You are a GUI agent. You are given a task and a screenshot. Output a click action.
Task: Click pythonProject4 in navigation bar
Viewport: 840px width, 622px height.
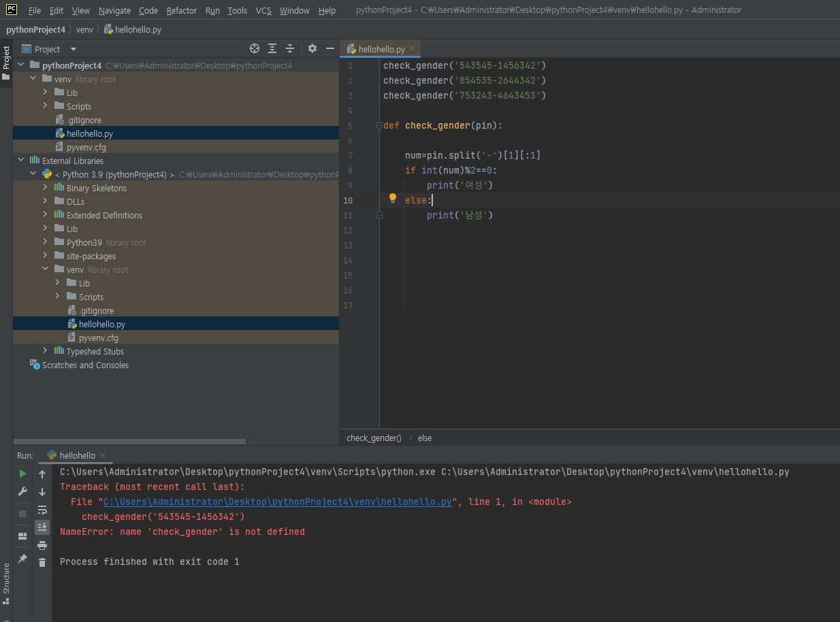(x=35, y=30)
